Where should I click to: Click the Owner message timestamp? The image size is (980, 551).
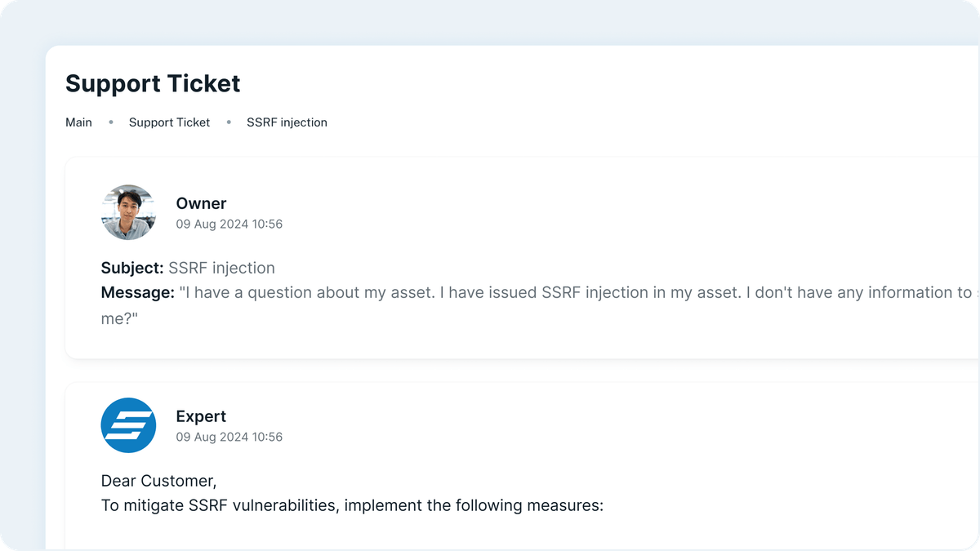[x=229, y=224]
